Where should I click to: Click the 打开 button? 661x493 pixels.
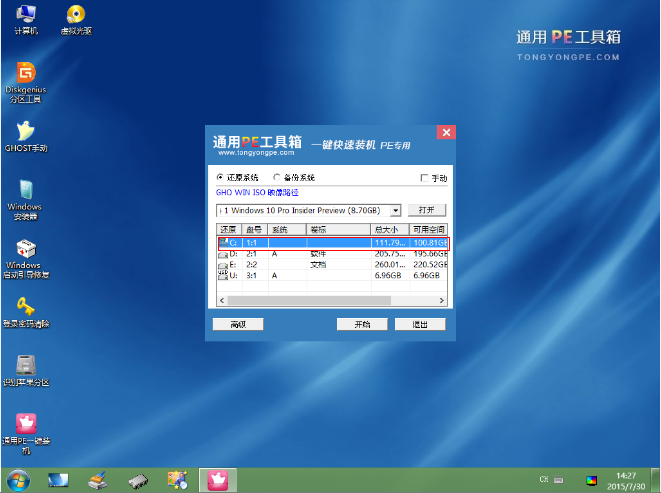pos(427,210)
